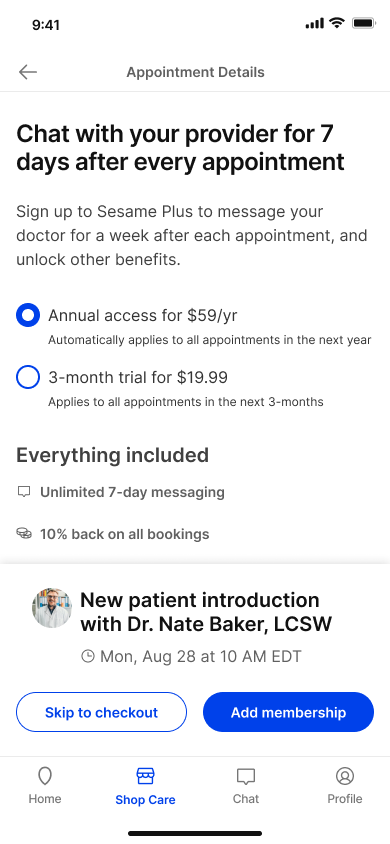This screenshot has height=844, width=390.
Task: Click the messaging bubble icon beside Unlimited 7-day messaging
Action: tap(24, 492)
